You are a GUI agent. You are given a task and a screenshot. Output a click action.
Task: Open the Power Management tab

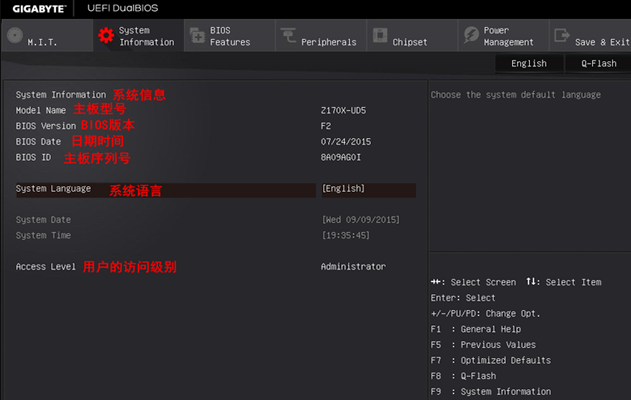pos(504,36)
